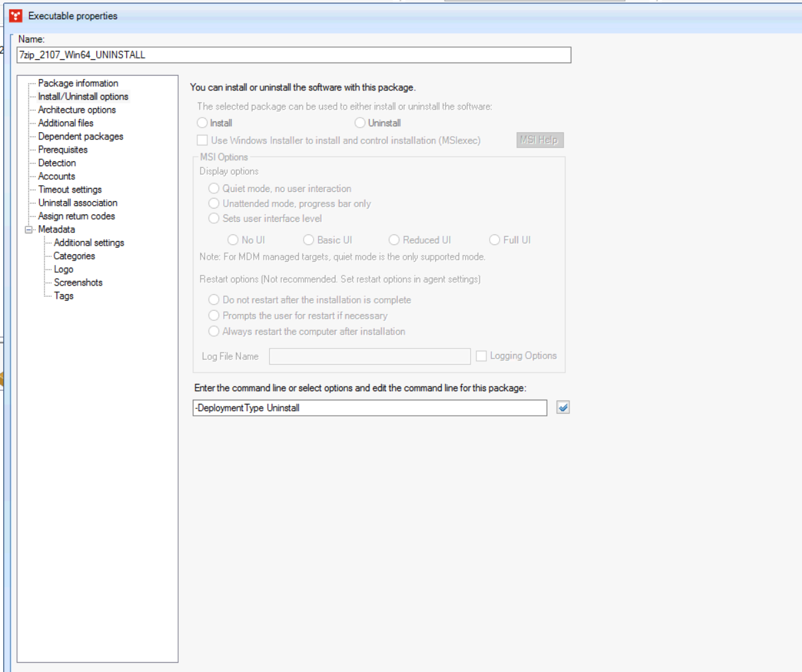Screen dimensions: 802x672
Task: Open Detection settings in sidebar
Action: pos(57,163)
